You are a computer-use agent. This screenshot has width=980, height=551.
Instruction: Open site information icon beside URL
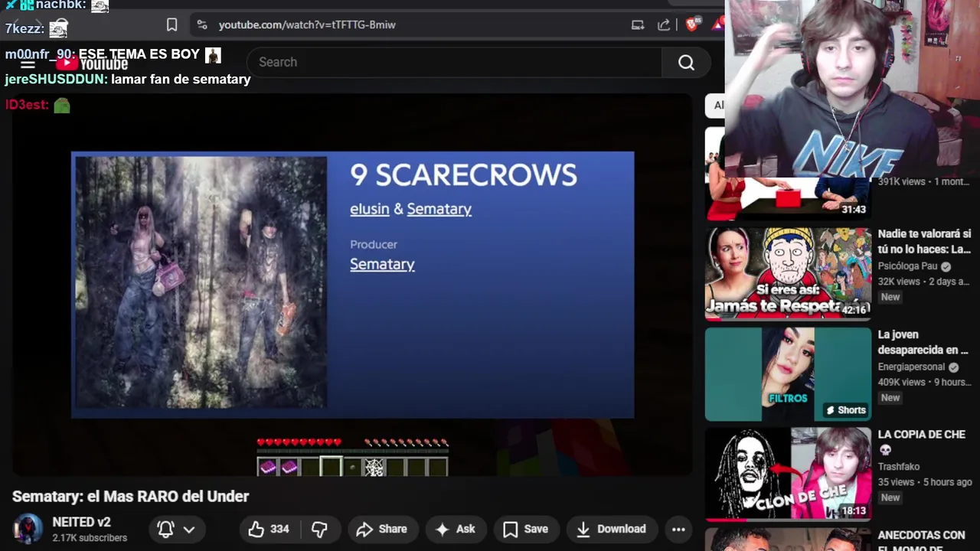point(202,24)
